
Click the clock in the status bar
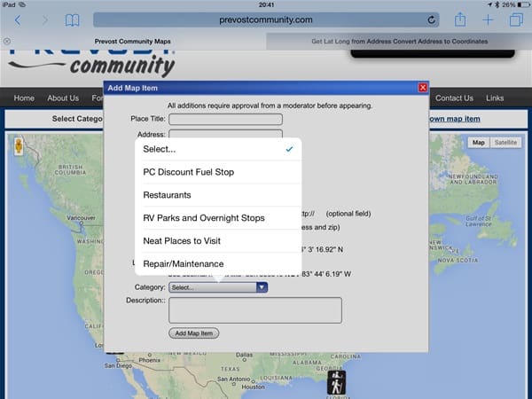tap(266, 4)
